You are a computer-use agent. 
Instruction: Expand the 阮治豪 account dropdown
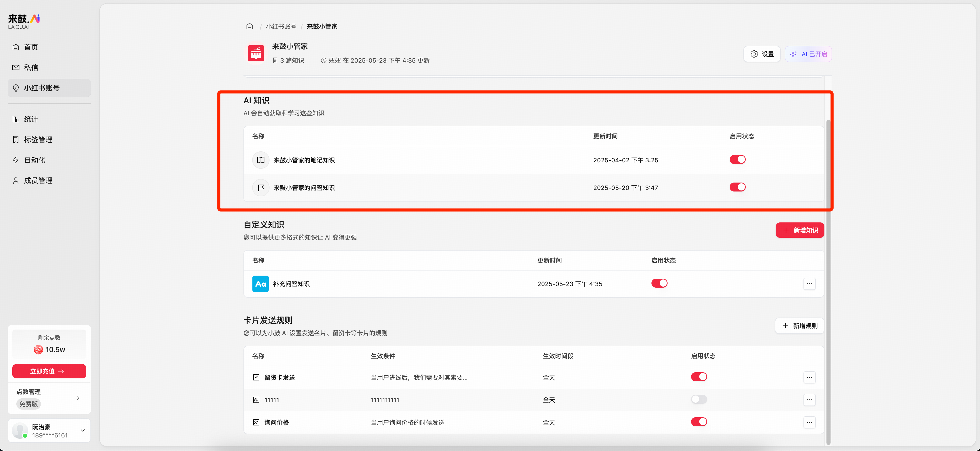click(83, 431)
